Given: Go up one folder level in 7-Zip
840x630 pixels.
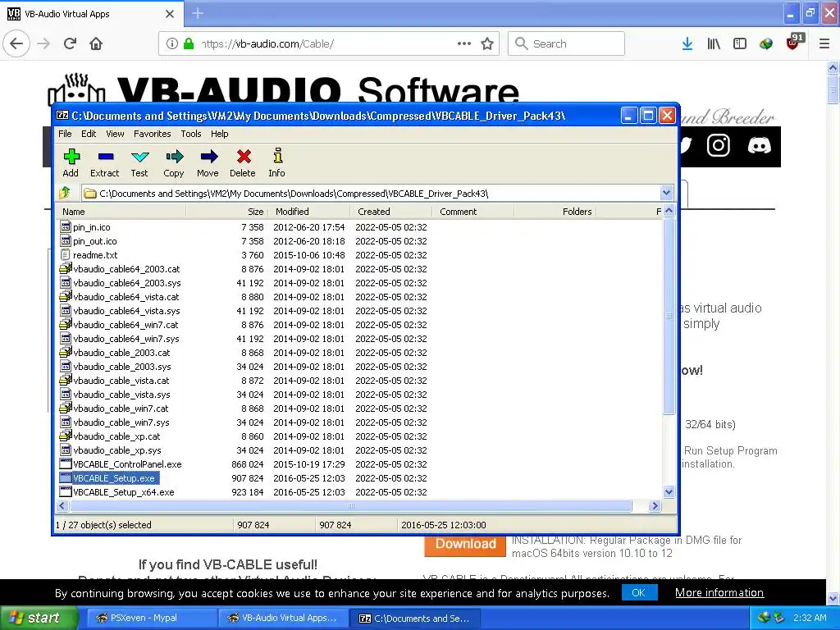Looking at the screenshot, I should click(65, 193).
